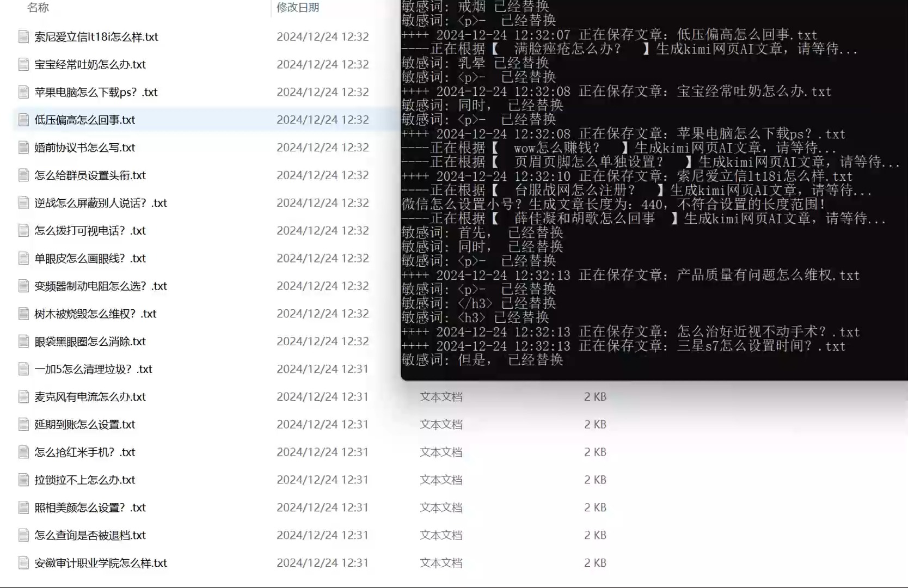
Task: Select the file name 怎么查询是否被退档.txt
Action: coord(90,536)
